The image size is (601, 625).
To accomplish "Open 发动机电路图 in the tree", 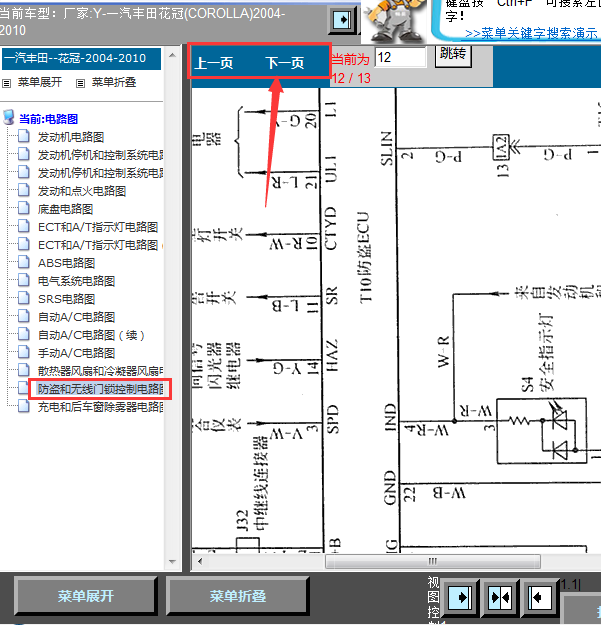I will pyautogui.click(x=71, y=137).
